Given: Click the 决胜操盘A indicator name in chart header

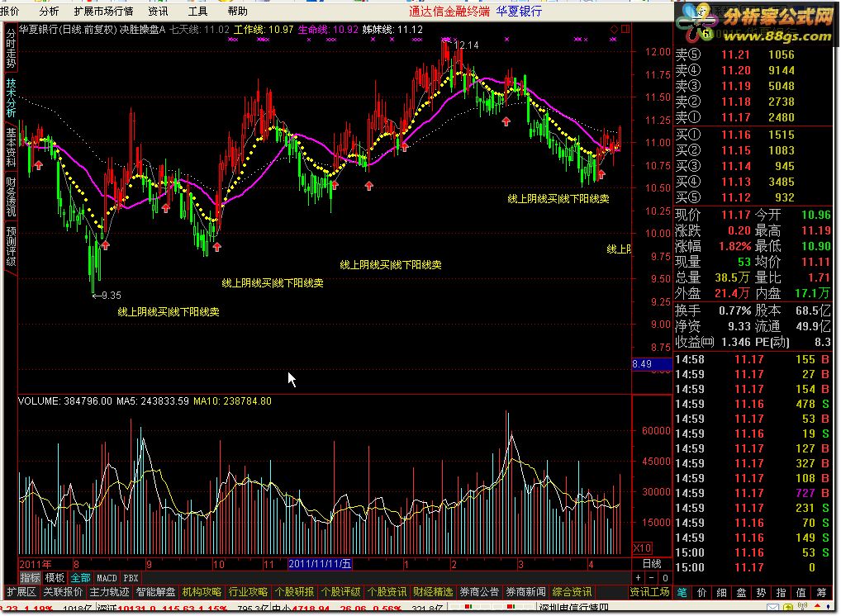Looking at the screenshot, I should [143, 30].
